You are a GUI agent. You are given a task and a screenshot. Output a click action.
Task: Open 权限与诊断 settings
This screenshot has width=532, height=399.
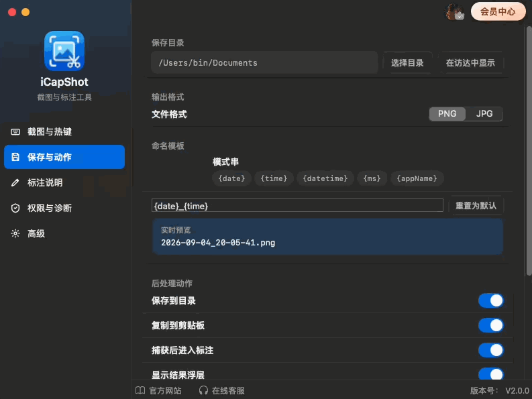64,208
